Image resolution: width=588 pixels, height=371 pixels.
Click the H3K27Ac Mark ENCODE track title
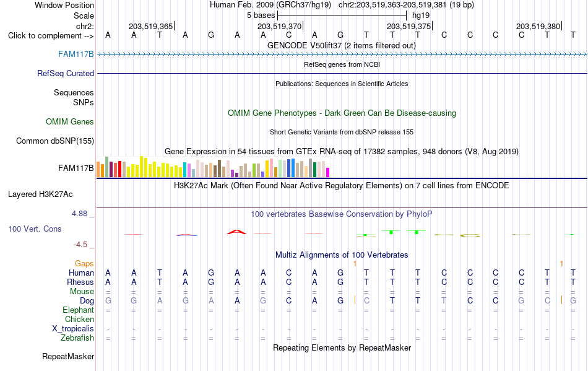pyautogui.click(x=342, y=186)
